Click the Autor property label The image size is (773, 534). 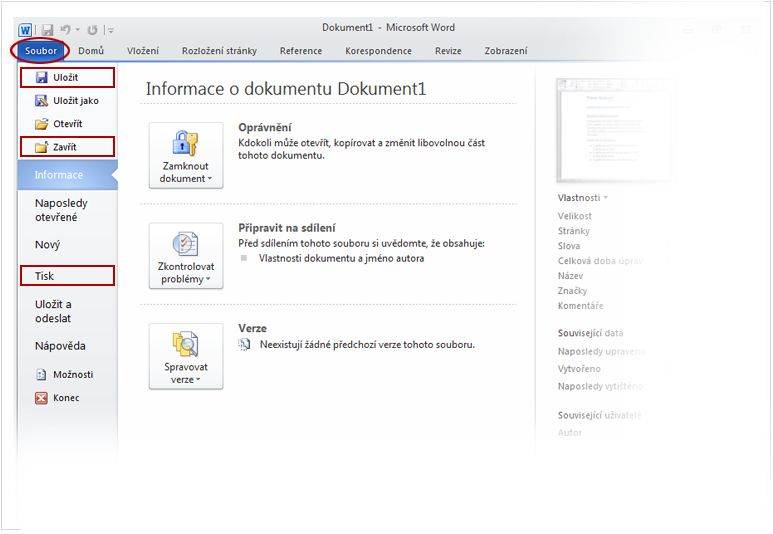pos(569,432)
